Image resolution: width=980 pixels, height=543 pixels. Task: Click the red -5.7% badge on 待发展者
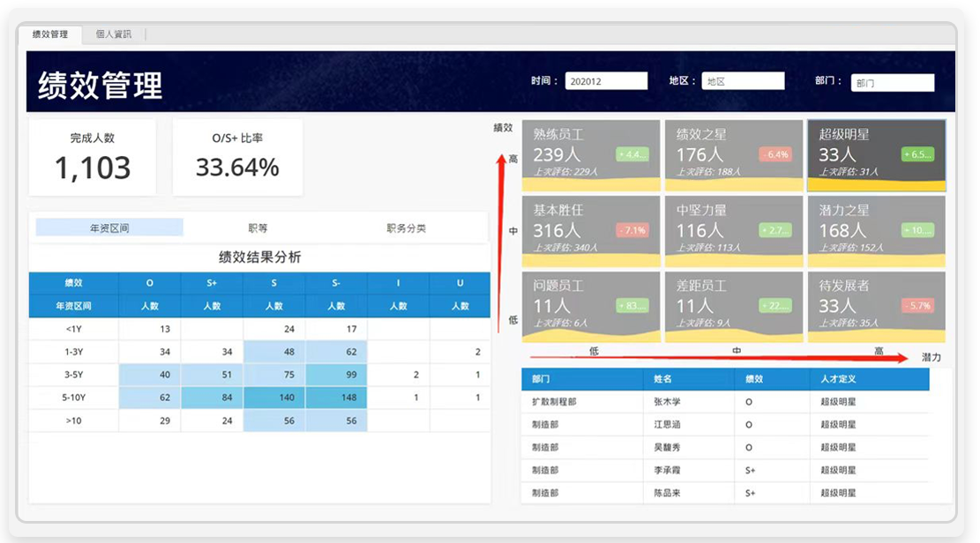917,306
